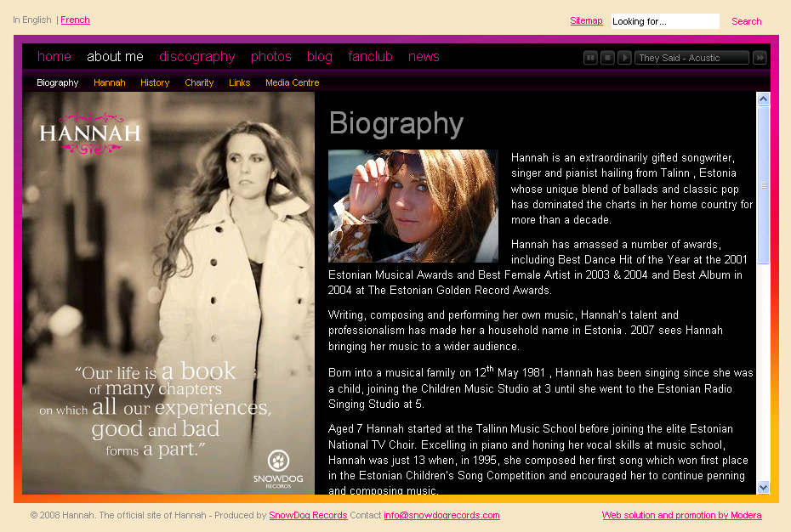
Task: Open 'Web solution and promotion by Modera' link
Action: 681,515
